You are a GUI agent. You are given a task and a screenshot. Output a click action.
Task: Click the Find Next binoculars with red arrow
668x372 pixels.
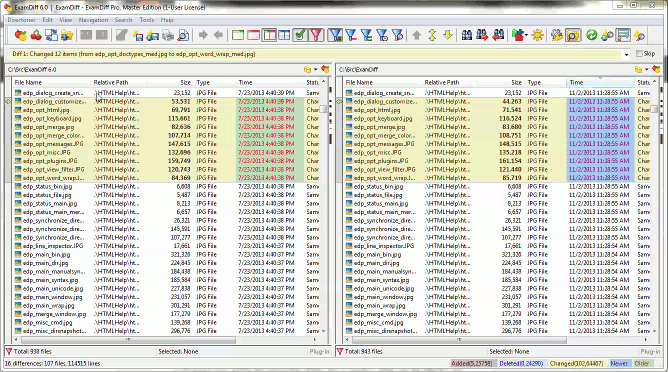pos(482,35)
